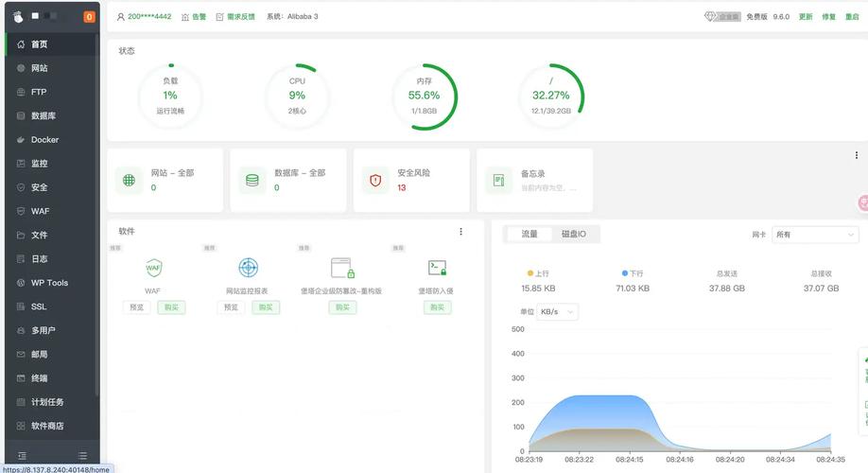Screen dimensions: 868x473
Task: Switch to the 流量 tab
Action: 529,235
